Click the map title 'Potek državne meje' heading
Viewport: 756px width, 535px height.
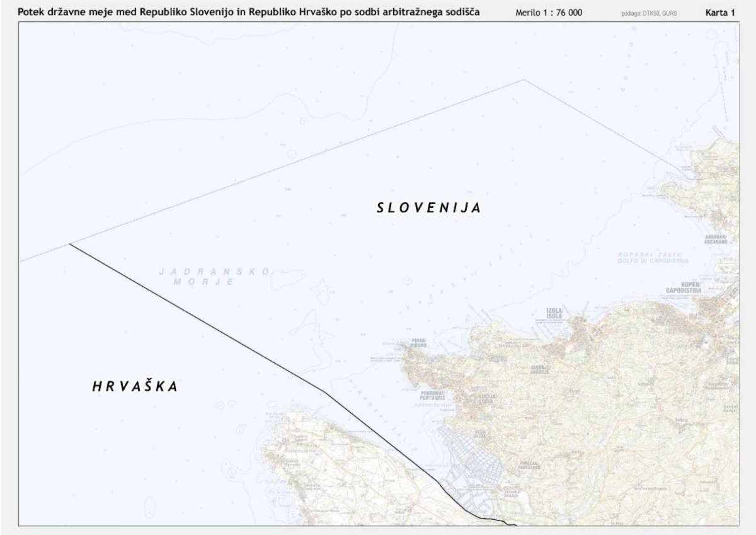point(249,11)
